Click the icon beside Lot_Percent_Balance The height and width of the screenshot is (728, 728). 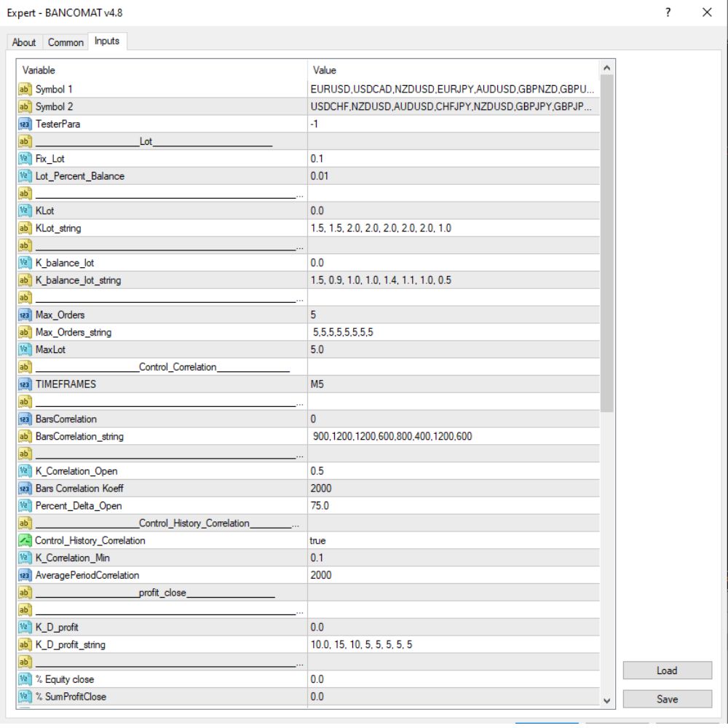pos(25,176)
